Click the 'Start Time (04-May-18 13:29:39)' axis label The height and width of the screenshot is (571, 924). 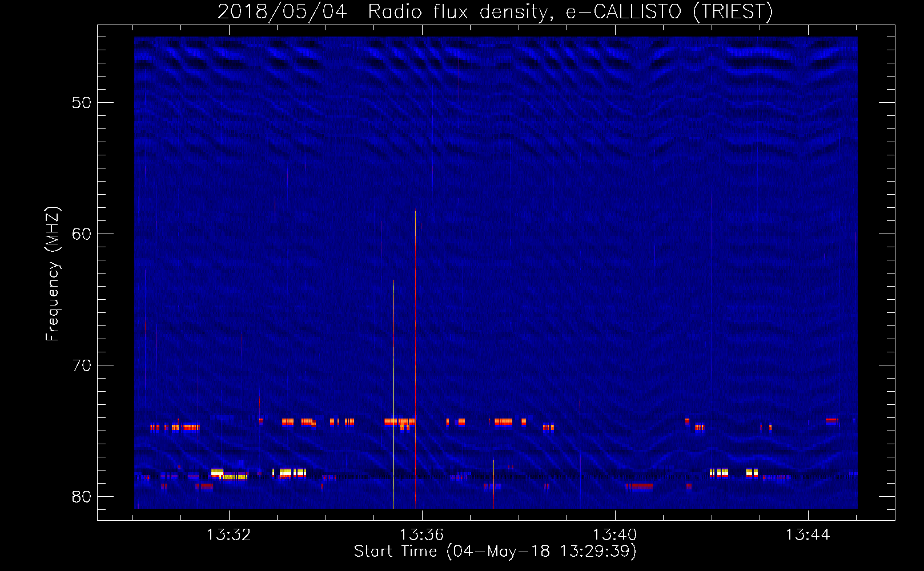495,552
